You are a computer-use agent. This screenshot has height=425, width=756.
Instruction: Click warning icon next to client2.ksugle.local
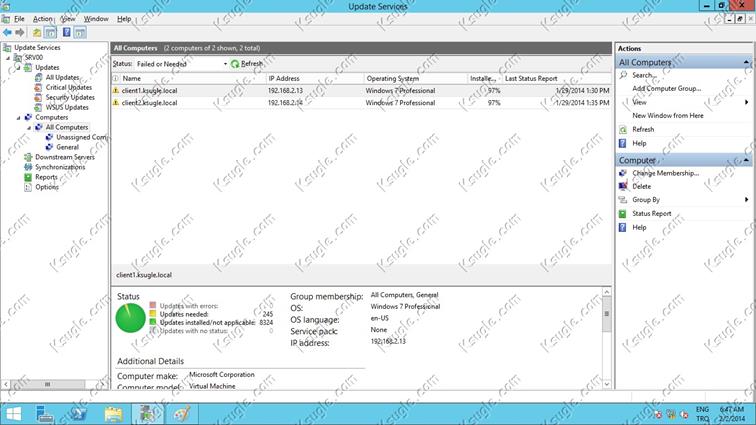pyautogui.click(x=116, y=103)
